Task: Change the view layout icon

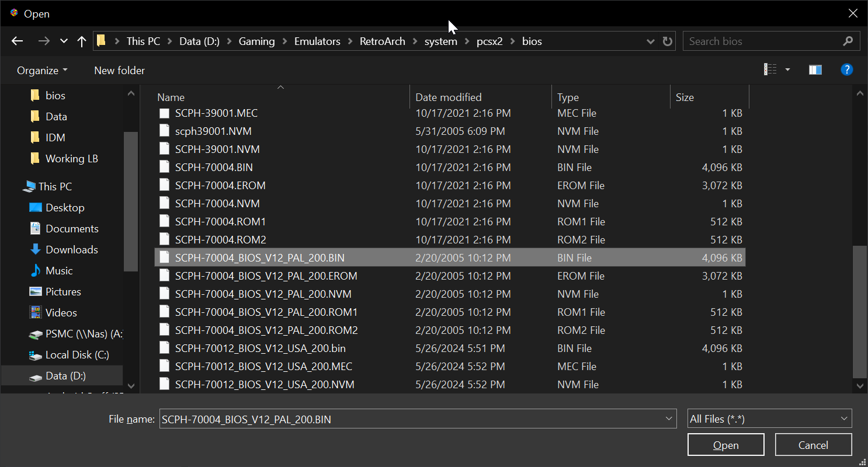Action: tap(770, 69)
